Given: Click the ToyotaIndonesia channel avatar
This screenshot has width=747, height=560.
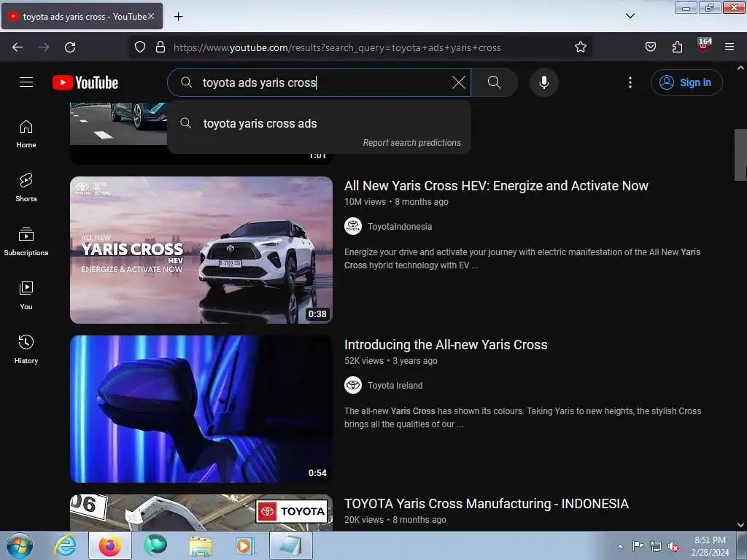Looking at the screenshot, I should (353, 226).
